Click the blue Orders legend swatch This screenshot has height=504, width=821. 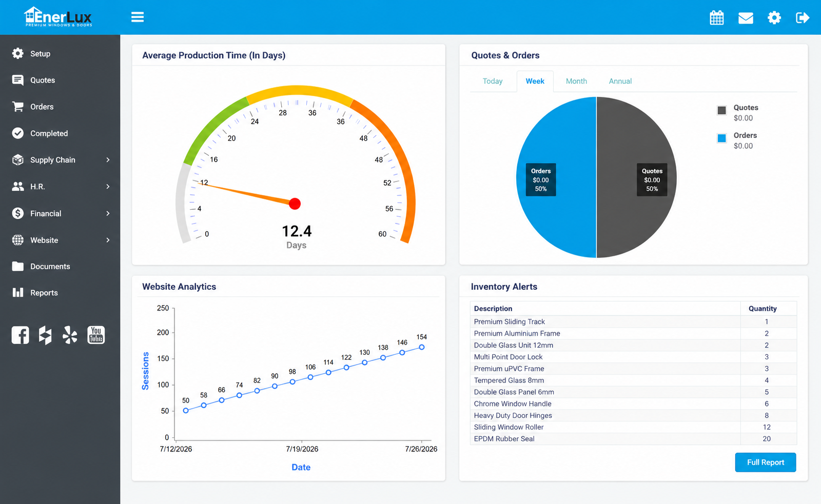[x=721, y=138]
